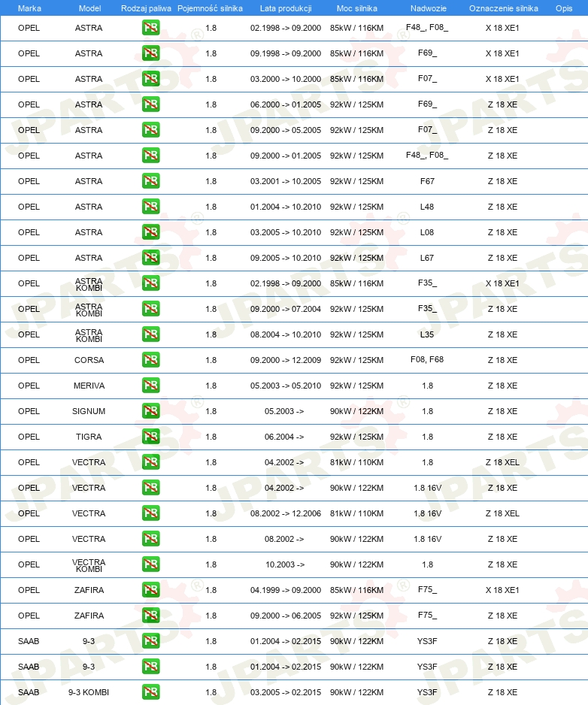This screenshot has width=588, height=705.
Task: Click the Marka column header
Action: [x=29, y=8]
